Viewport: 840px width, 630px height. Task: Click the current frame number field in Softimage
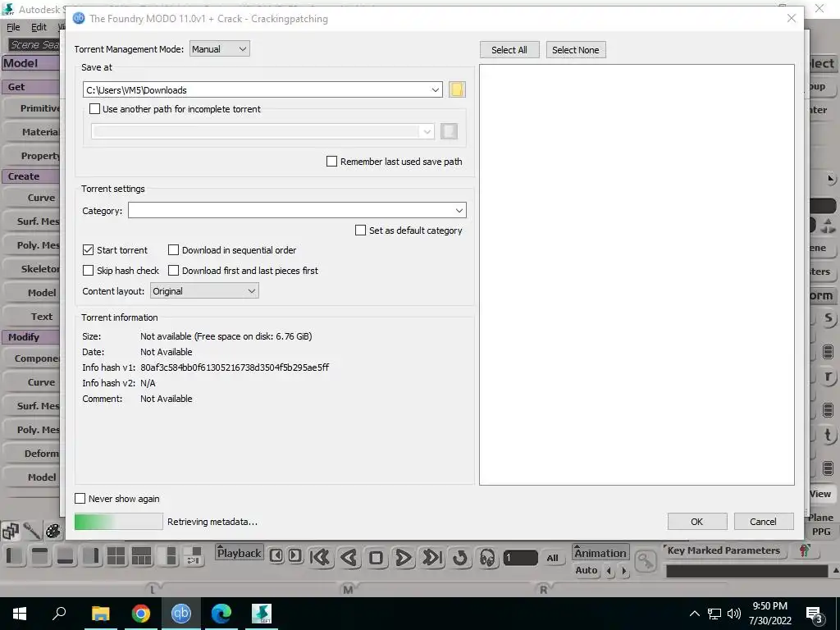(520, 558)
